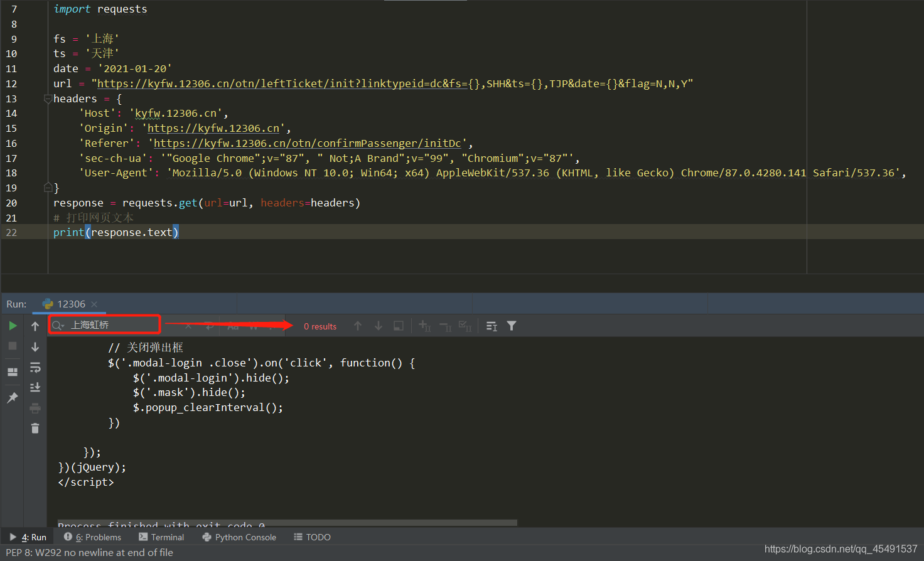Click $('.mask').hide(); in console output
Viewport: 924px width, 561px height.
point(189,392)
